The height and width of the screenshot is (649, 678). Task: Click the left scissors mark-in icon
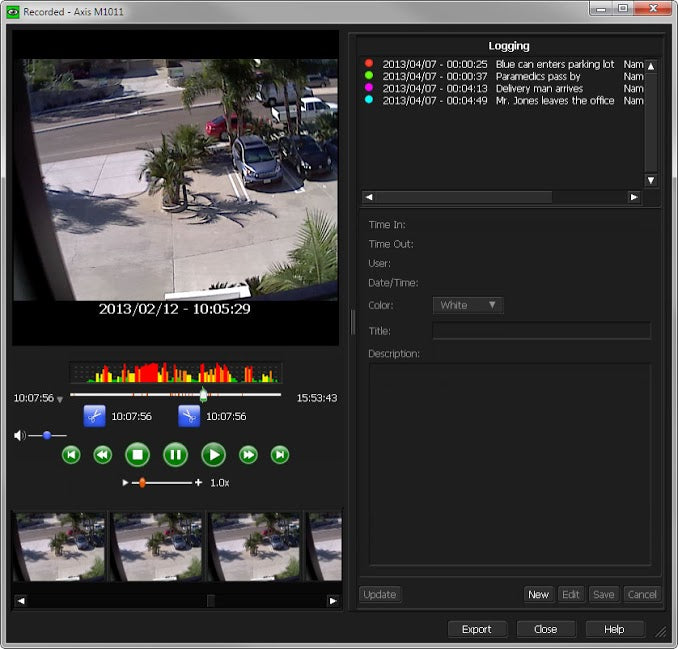click(94, 416)
